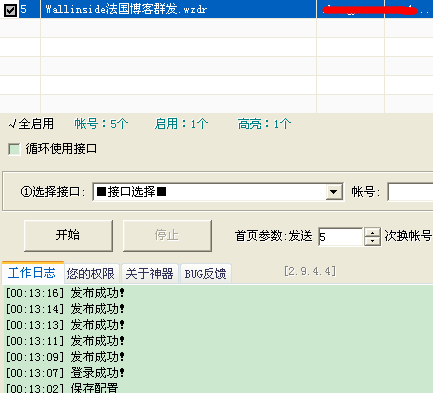Image resolution: width=433 pixels, height=393 pixels.
Task: Click the 首页参数:发送 label
Action: pos(274,236)
